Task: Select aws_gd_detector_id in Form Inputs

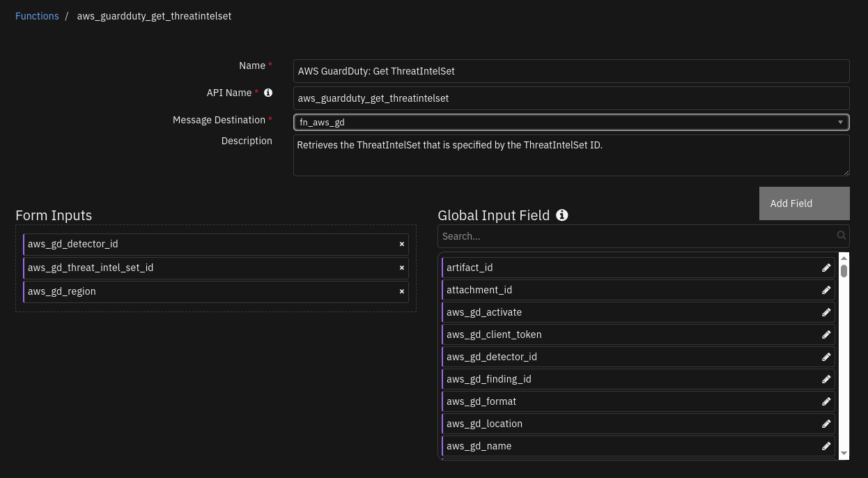Action: tap(216, 244)
